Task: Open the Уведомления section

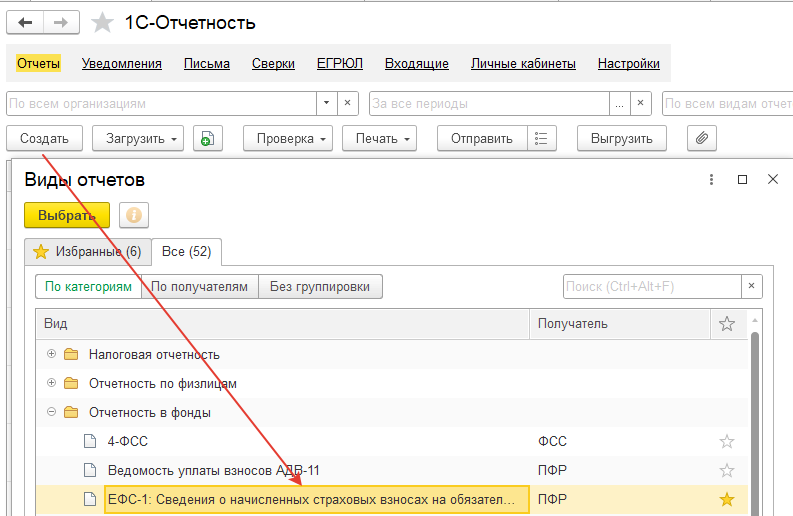Action: coord(122,63)
